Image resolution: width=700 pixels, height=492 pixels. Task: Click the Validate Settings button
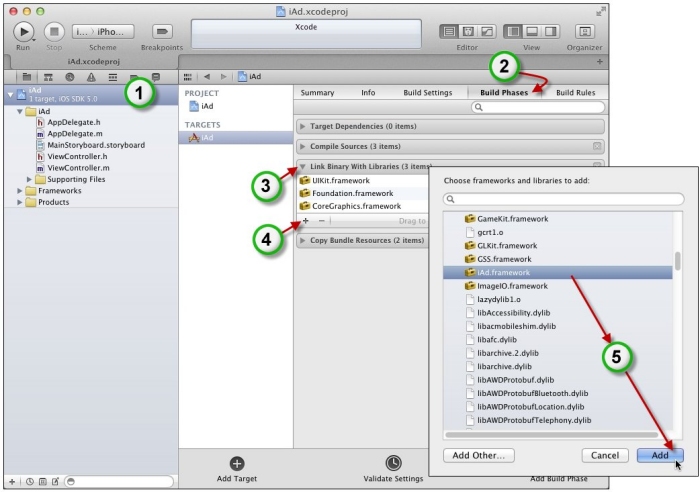point(393,469)
